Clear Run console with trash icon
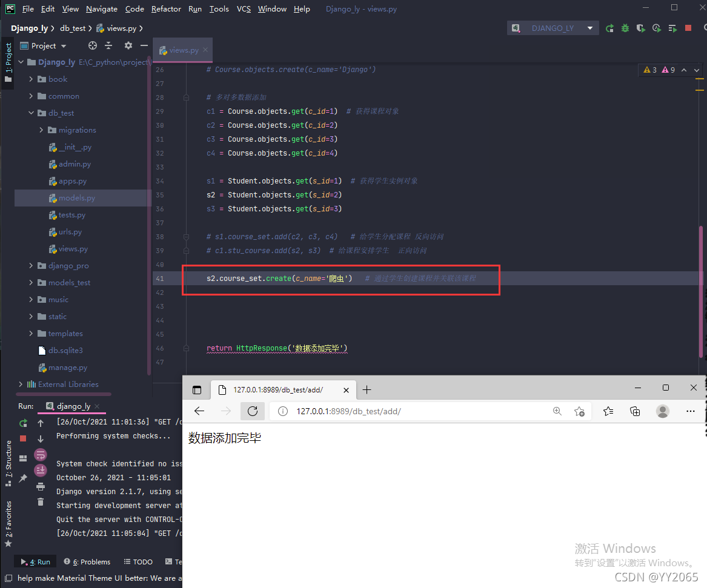 (41, 502)
